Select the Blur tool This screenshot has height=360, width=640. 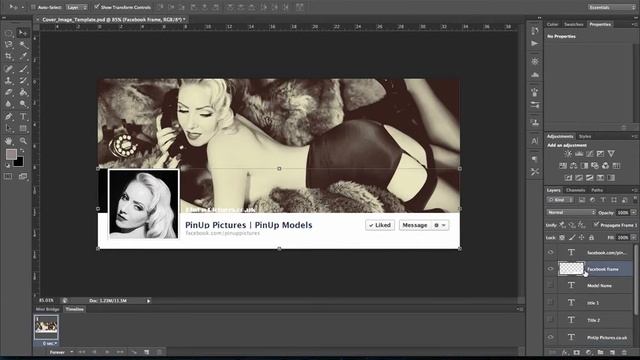coord(9,104)
